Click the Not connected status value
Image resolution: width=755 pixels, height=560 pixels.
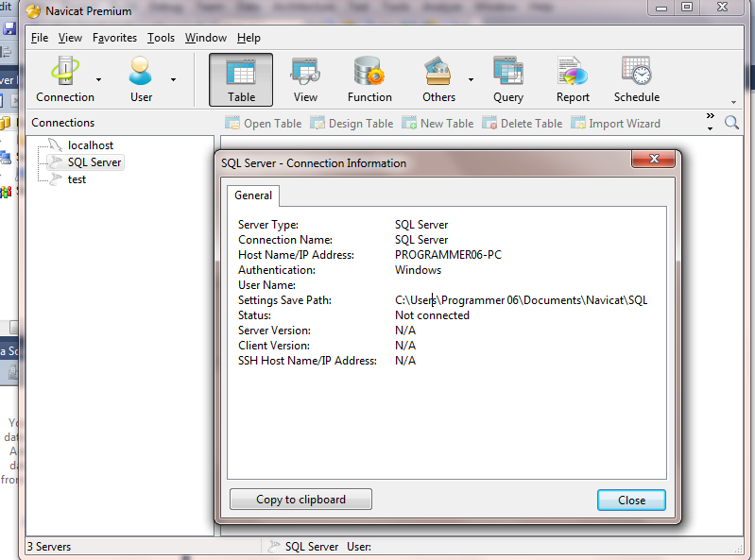coord(432,315)
